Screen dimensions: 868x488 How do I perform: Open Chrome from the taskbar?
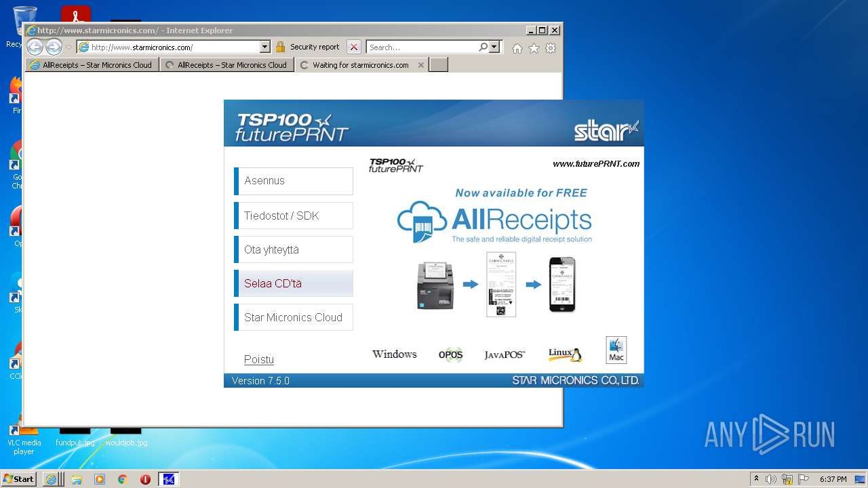click(x=122, y=479)
